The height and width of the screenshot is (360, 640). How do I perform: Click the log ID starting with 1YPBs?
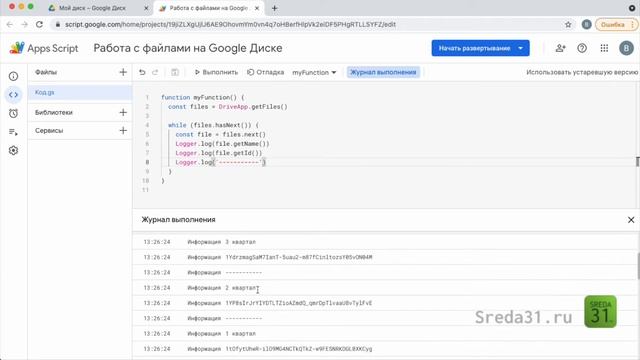[x=299, y=303]
